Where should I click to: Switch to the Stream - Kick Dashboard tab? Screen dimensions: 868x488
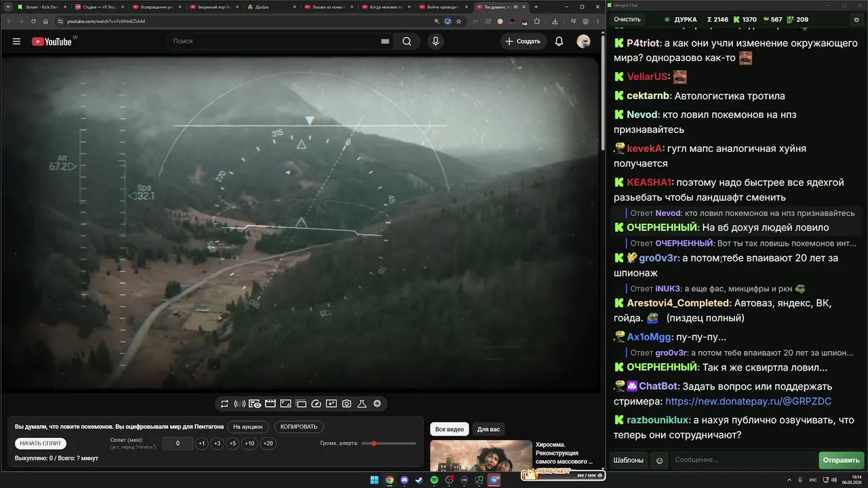41,7
